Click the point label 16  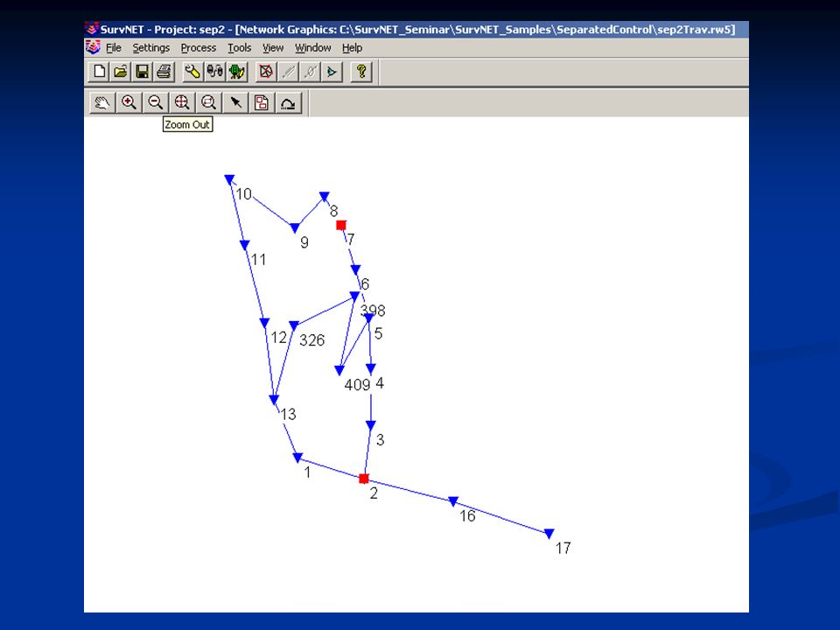467,516
